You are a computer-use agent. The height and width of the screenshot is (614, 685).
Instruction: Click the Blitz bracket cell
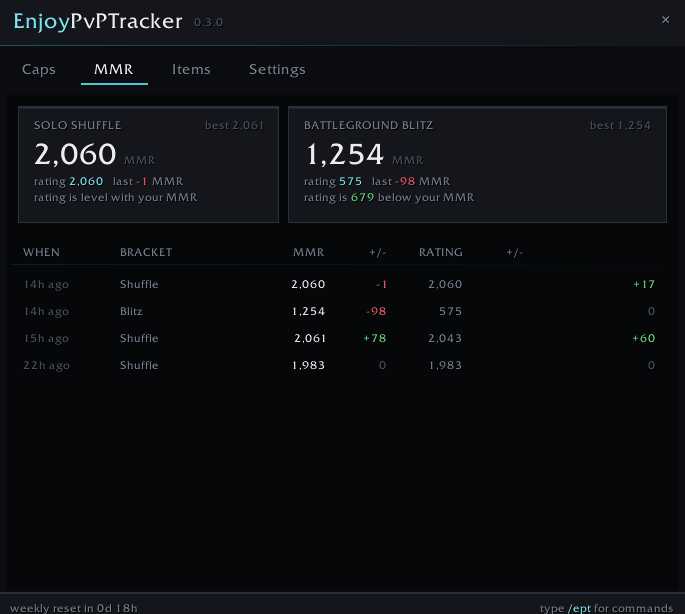[131, 312]
